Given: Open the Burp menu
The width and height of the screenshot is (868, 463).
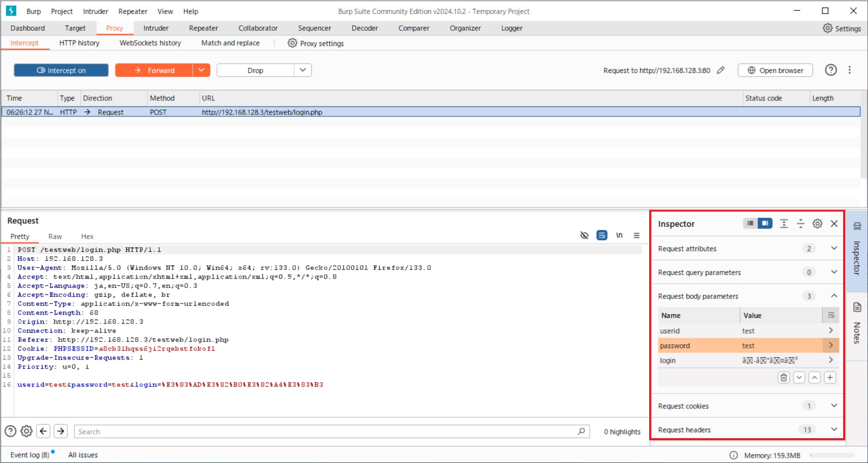Looking at the screenshot, I should point(33,11).
